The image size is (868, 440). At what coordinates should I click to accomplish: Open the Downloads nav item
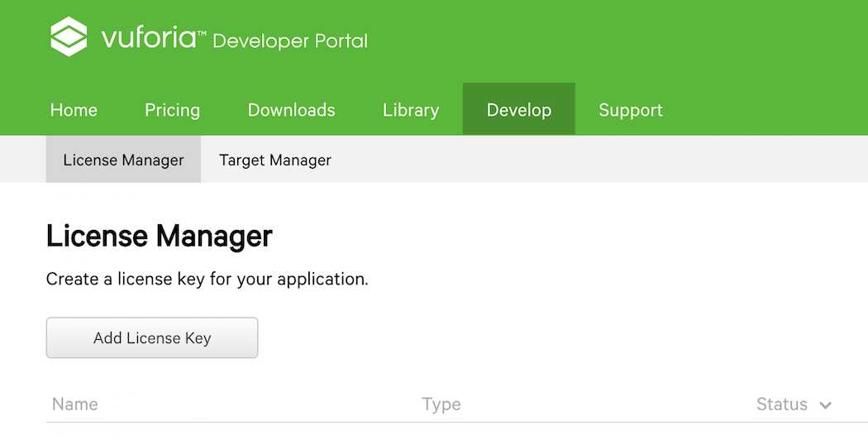point(291,110)
